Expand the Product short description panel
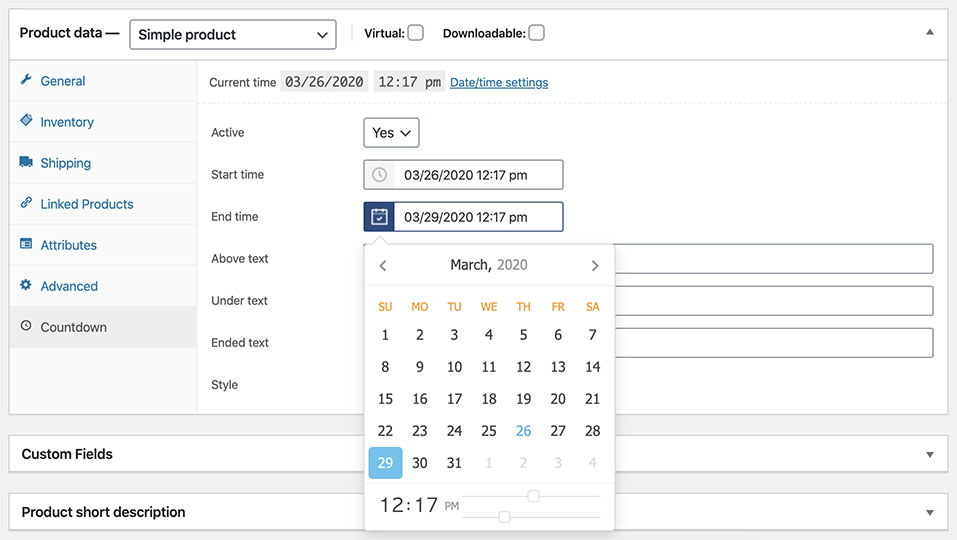The image size is (957, 540). click(929, 512)
